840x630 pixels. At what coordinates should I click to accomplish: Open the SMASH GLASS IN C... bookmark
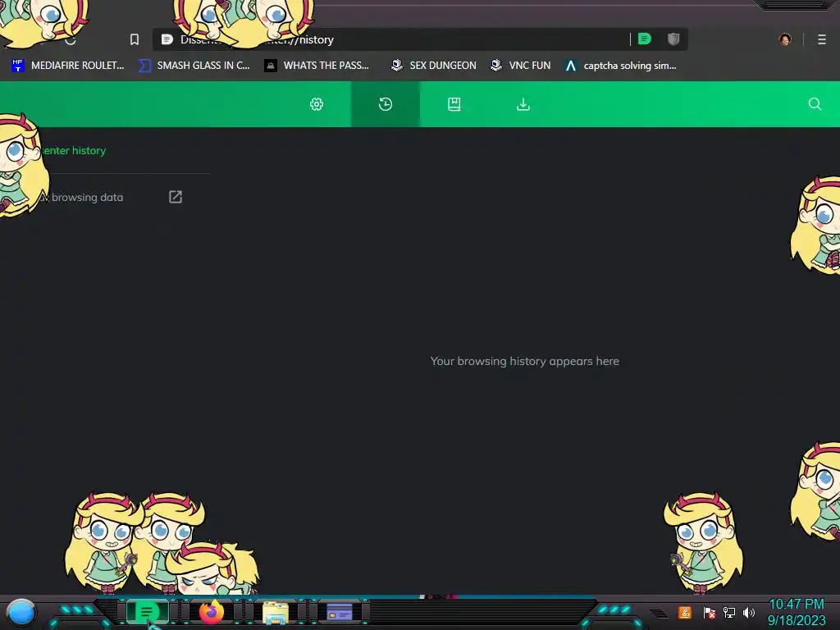click(194, 66)
